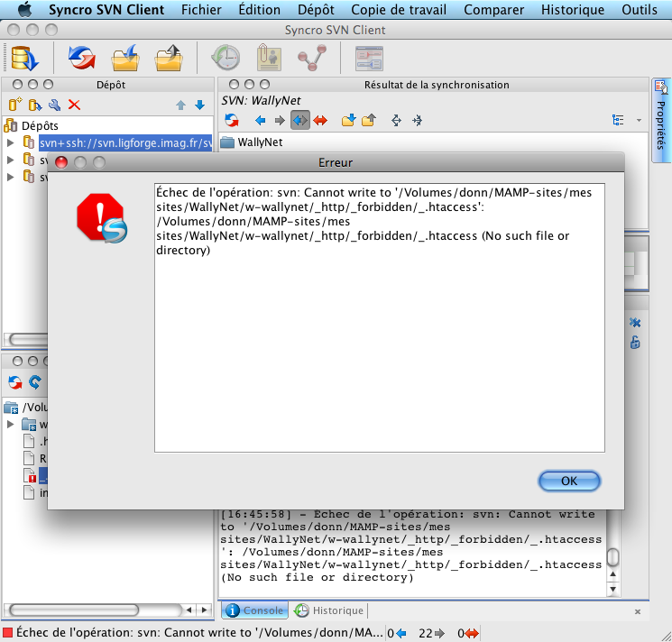This screenshot has height=642, width=672.
Task: Click the new repository location icon
Action: (x=15, y=105)
